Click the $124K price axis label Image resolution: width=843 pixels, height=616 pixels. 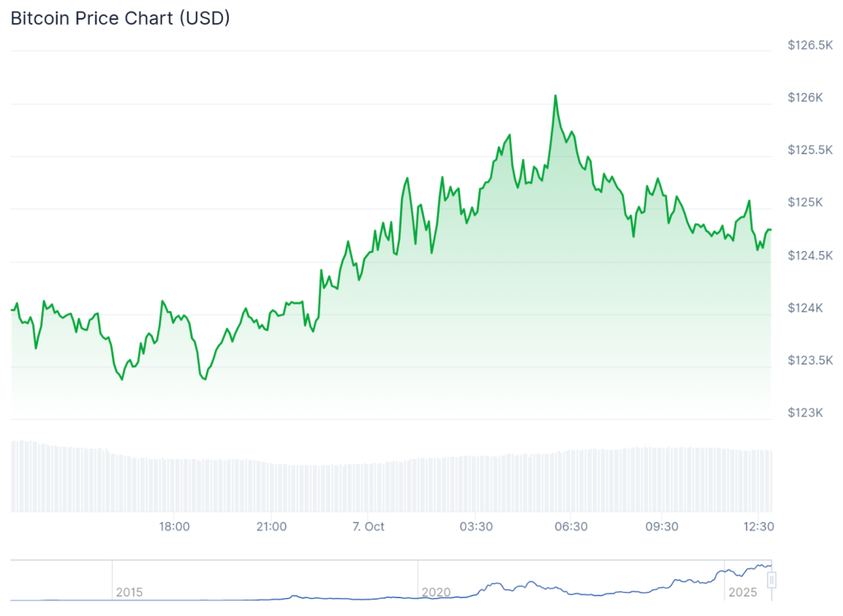[804, 308]
